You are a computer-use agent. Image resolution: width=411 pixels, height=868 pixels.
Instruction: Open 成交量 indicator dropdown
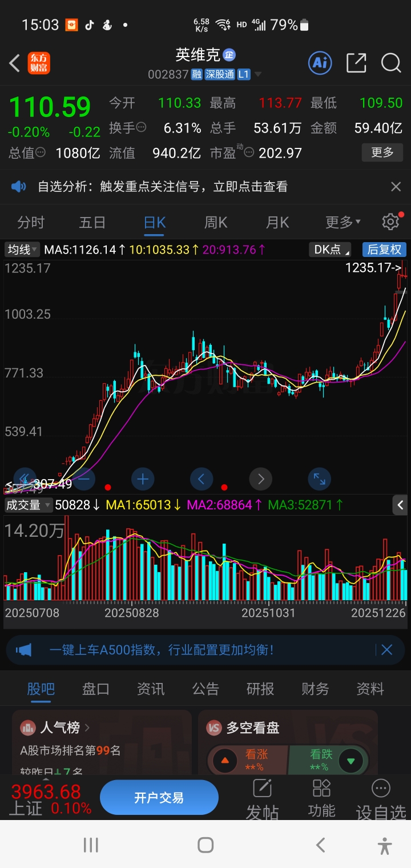pos(28,505)
